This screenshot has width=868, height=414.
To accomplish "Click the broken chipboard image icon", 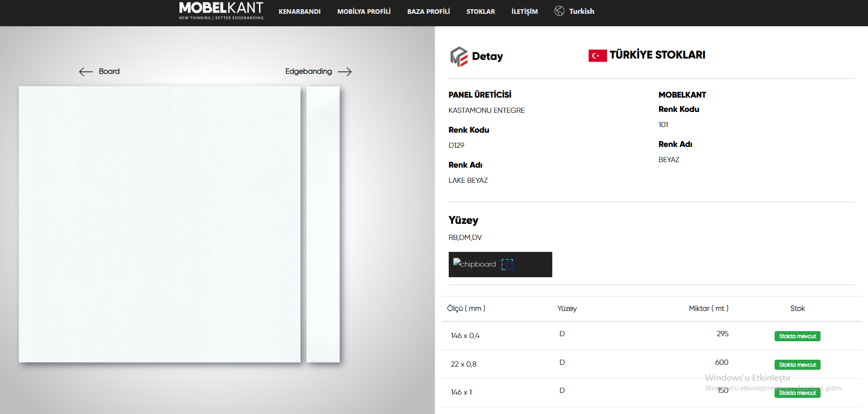I will pos(457,262).
